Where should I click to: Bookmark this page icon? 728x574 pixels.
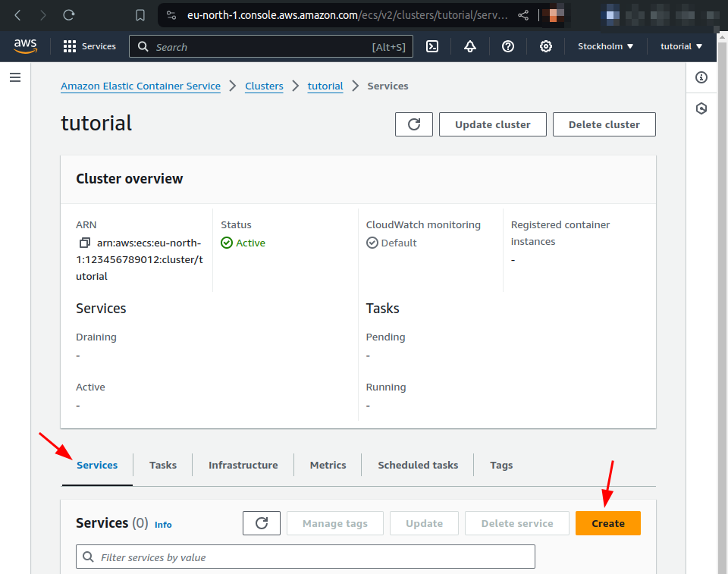[x=140, y=15]
